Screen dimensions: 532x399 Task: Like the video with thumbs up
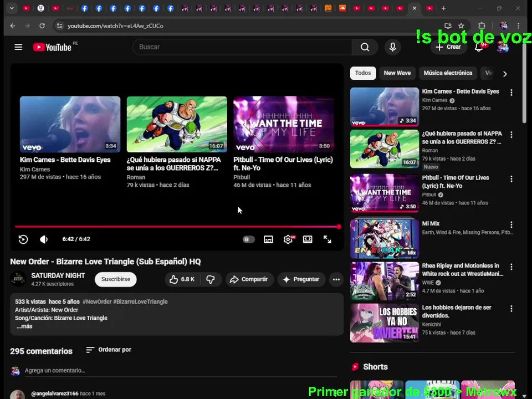pyautogui.click(x=182, y=279)
